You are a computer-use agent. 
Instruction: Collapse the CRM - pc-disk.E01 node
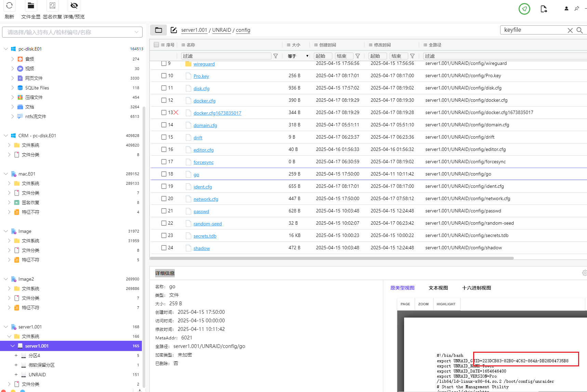6,136
